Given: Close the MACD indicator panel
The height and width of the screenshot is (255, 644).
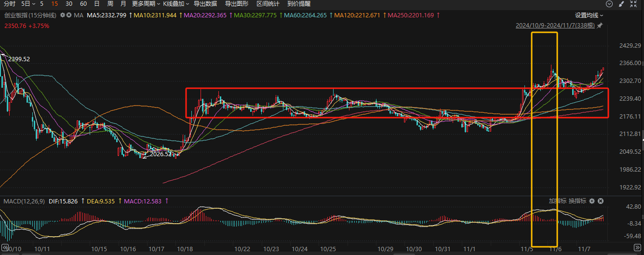Looking at the screenshot, I should [x=601, y=201].
